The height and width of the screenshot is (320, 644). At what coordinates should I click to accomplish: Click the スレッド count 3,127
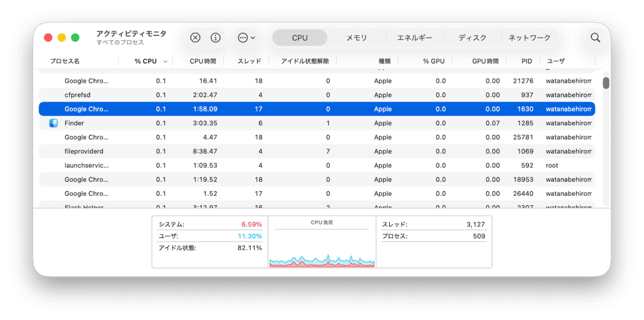coord(476,225)
